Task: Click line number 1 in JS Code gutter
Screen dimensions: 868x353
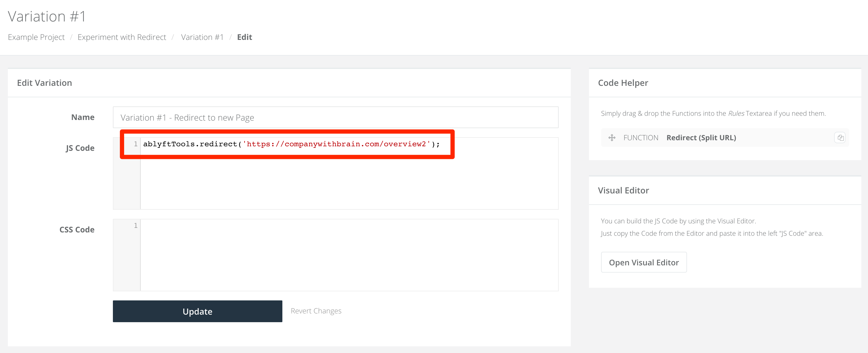Action: click(x=136, y=144)
